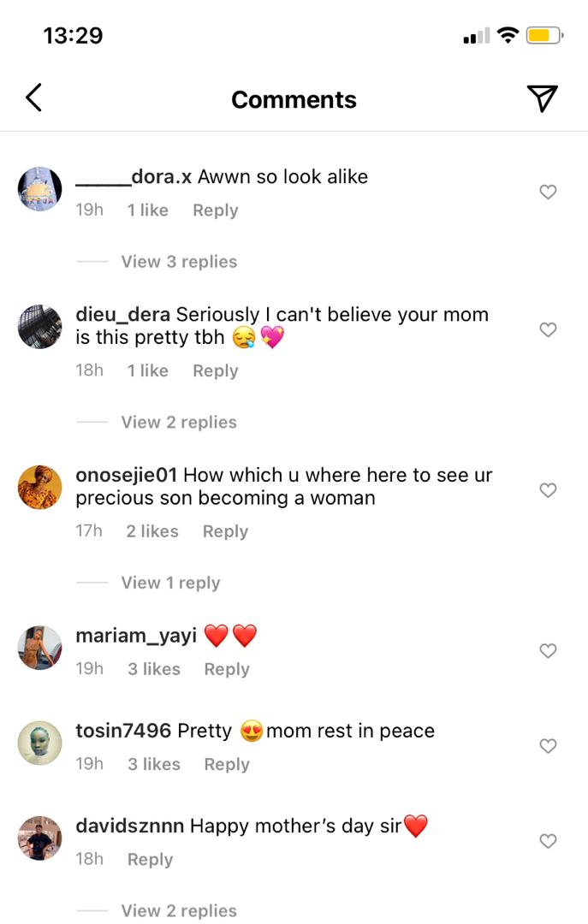Open direct messages paper plane icon
The image size is (588, 924).
[542, 98]
